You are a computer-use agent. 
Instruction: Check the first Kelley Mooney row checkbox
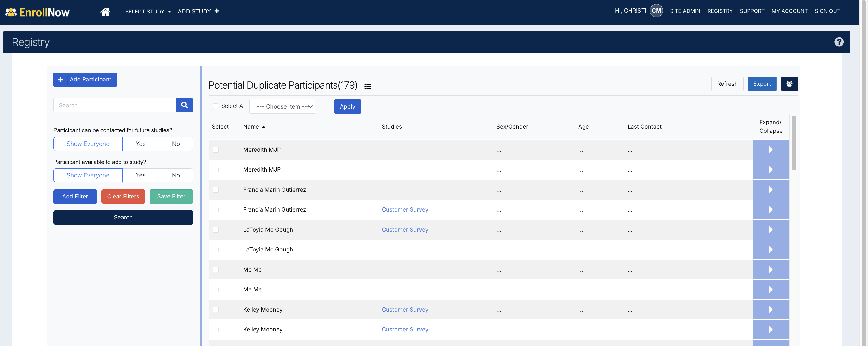[216, 310]
